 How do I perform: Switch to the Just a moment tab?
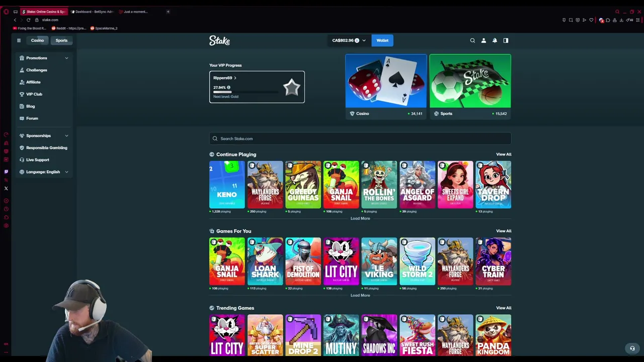click(134, 12)
